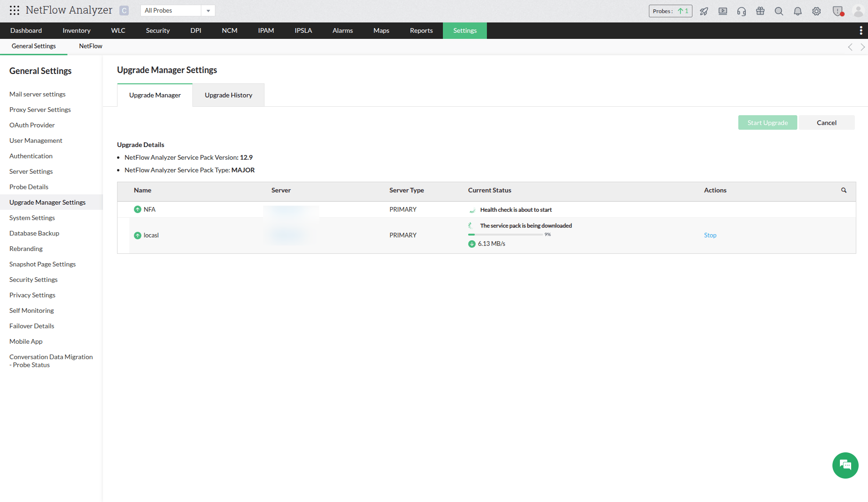The image size is (868, 502).
Task: Click the headset support icon
Action: (x=742, y=11)
